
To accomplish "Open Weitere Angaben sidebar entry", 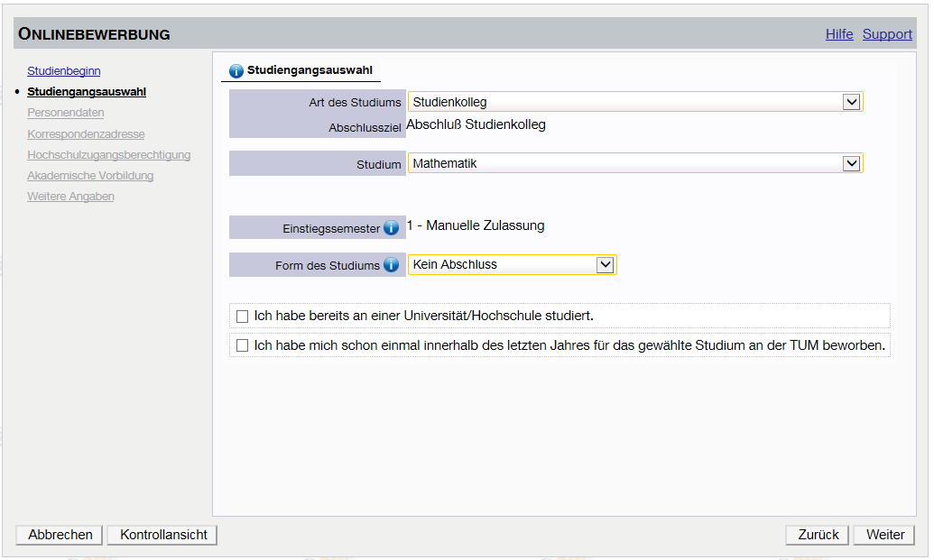I will pos(70,197).
